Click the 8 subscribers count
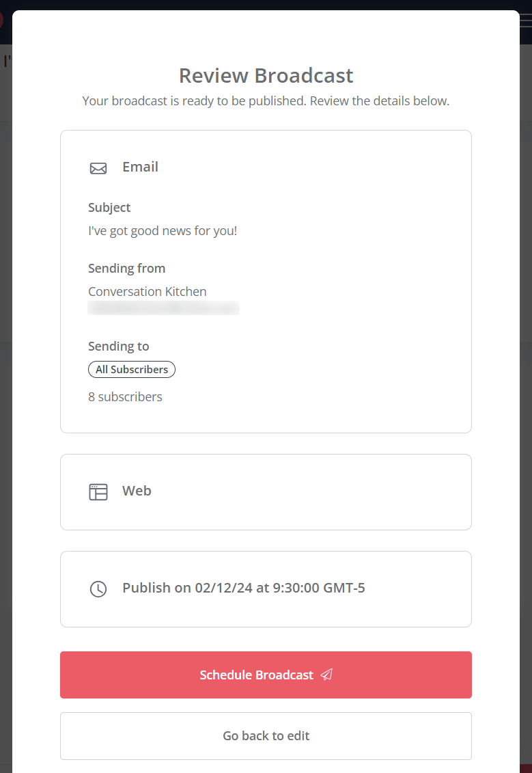Image resolution: width=532 pixels, height=773 pixels. pos(125,396)
